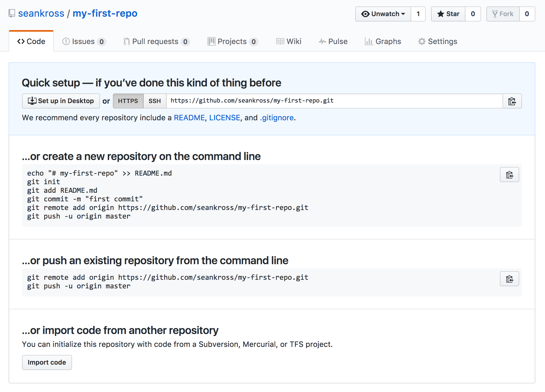Open the Projects tab
Image resolution: width=545 pixels, height=392 pixels.
pos(233,42)
